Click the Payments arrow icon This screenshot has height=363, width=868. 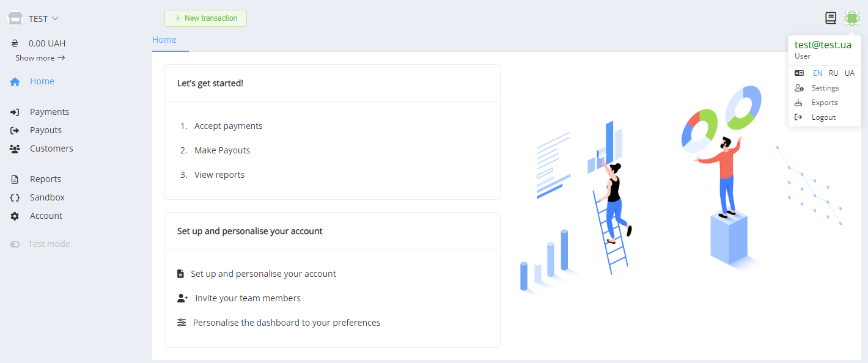point(15,112)
